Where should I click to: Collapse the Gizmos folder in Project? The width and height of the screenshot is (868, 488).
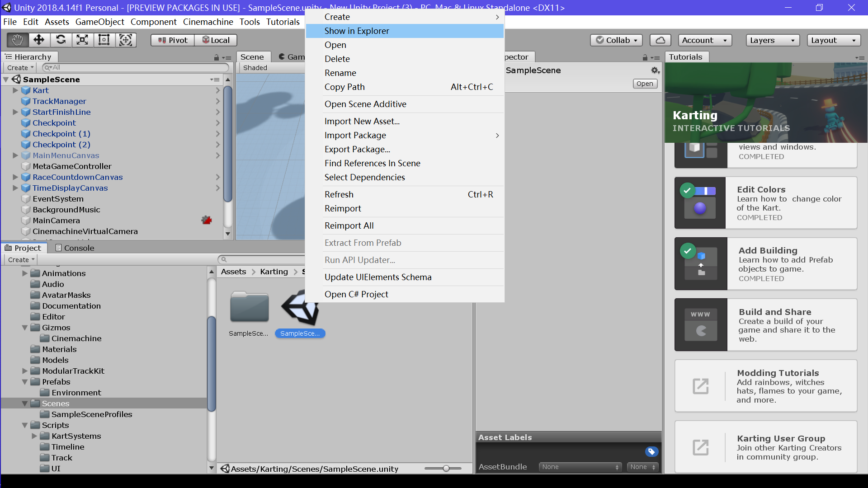point(25,328)
